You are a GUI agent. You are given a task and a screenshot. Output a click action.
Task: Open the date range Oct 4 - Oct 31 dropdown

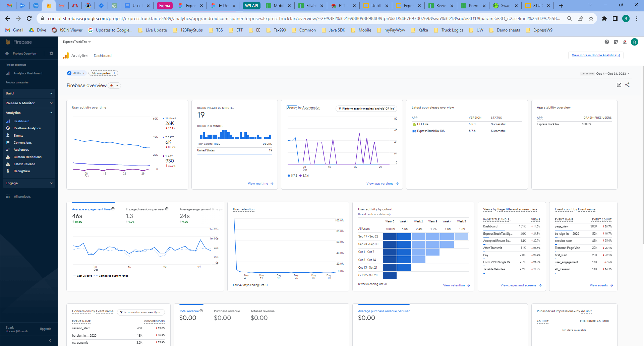(613, 73)
